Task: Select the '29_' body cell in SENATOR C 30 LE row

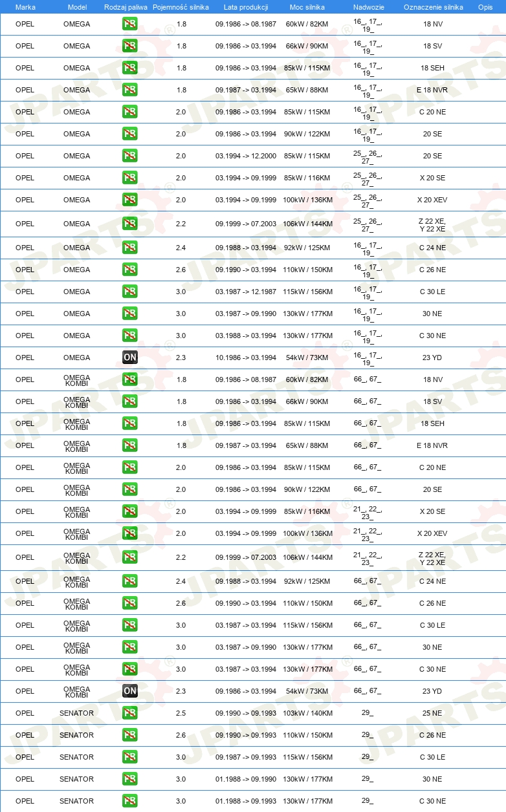Action: click(x=368, y=757)
